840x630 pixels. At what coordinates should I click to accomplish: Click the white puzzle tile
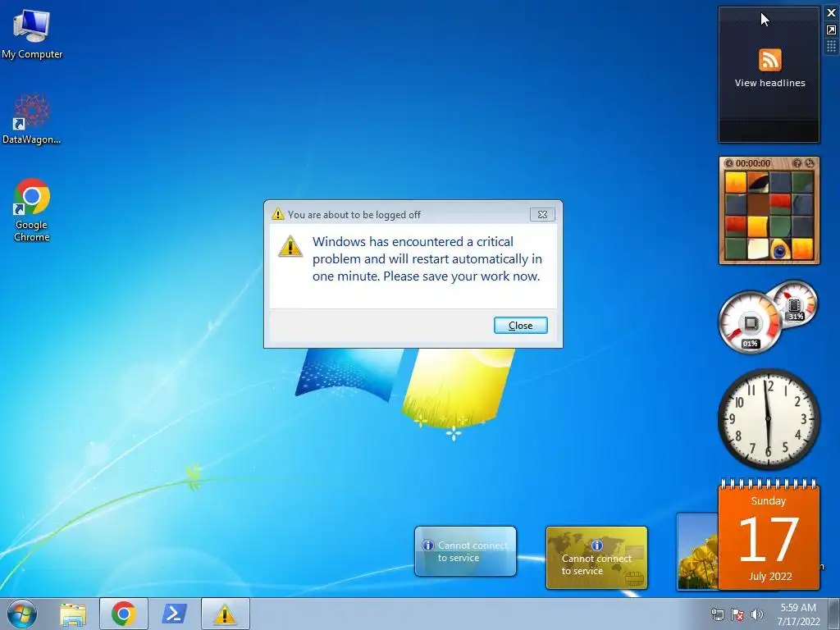(758, 249)
